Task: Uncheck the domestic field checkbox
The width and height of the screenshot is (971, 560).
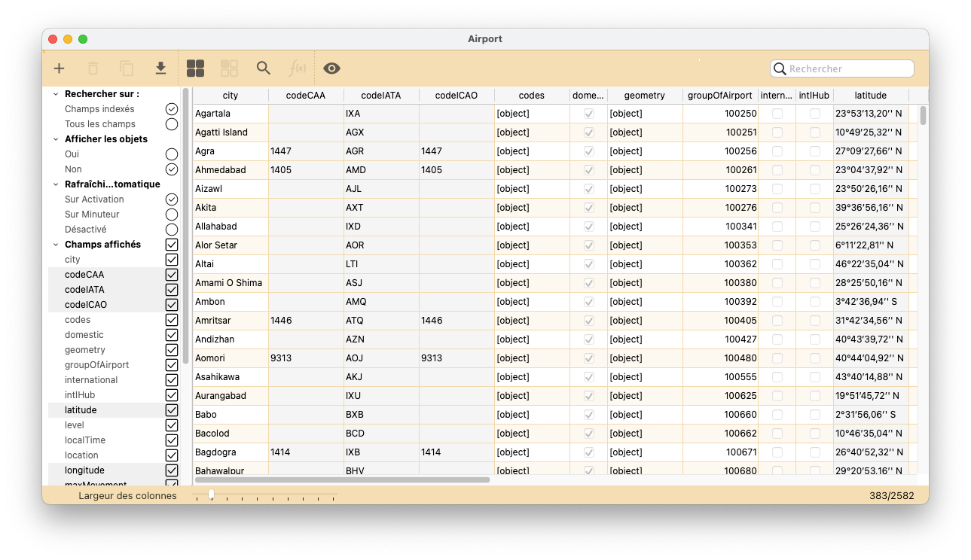Action: (172, 335)
